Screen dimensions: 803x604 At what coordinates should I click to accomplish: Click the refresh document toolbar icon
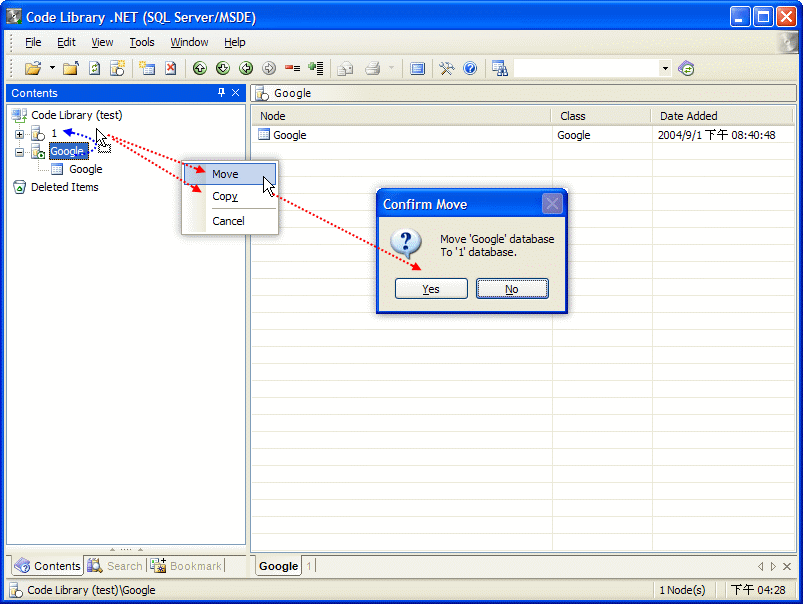[x=94, y=68]
